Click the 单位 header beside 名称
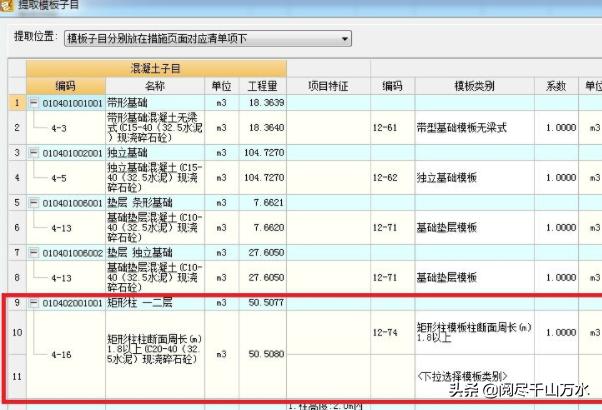602x410 pixels. (222, 86)
